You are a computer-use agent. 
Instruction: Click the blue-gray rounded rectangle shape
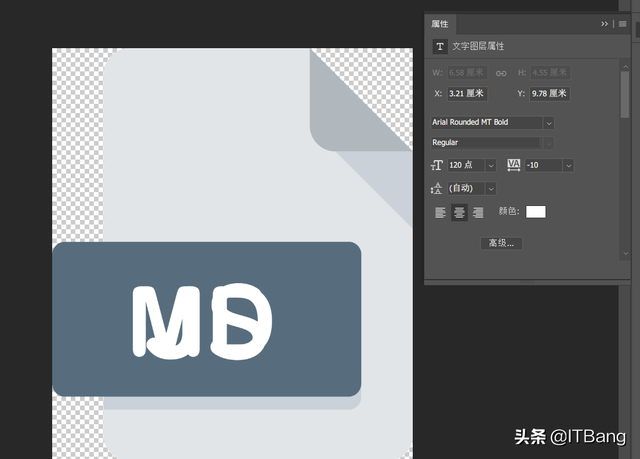click(x=207, y=319)
